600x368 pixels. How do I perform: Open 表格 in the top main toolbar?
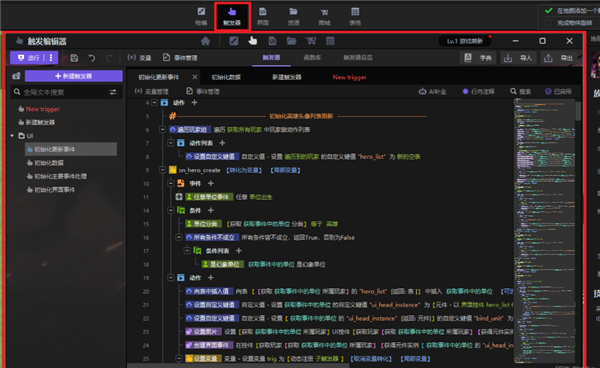coord(355,16)
